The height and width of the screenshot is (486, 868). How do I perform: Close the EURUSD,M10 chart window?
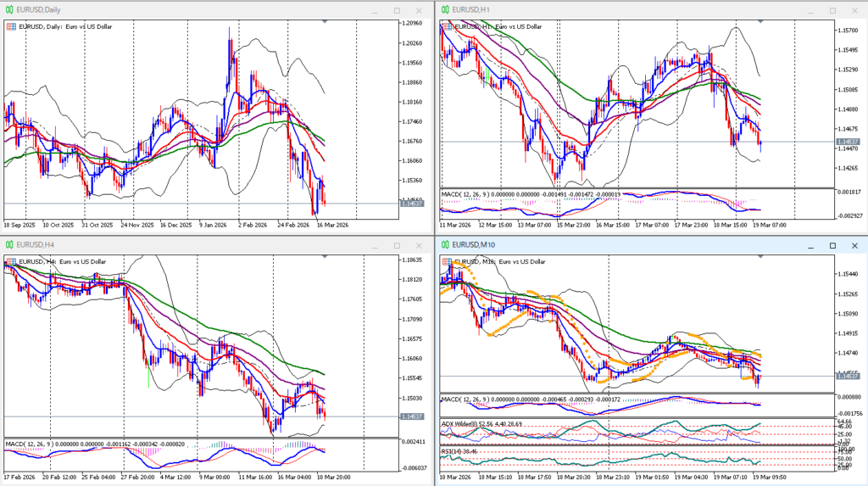point(855,246)
